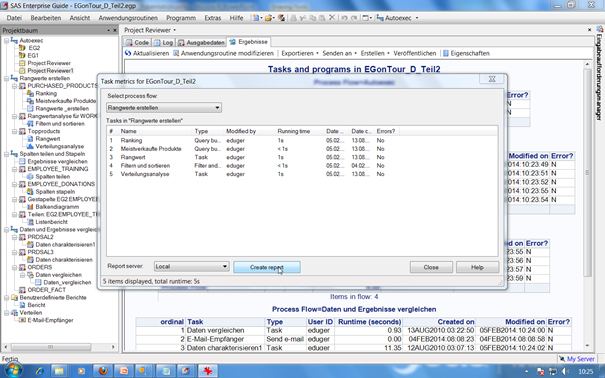Select the Filtern und sortieren row in tasks list
The width and height of the screenshot is (605, 378).
(253, 165)
